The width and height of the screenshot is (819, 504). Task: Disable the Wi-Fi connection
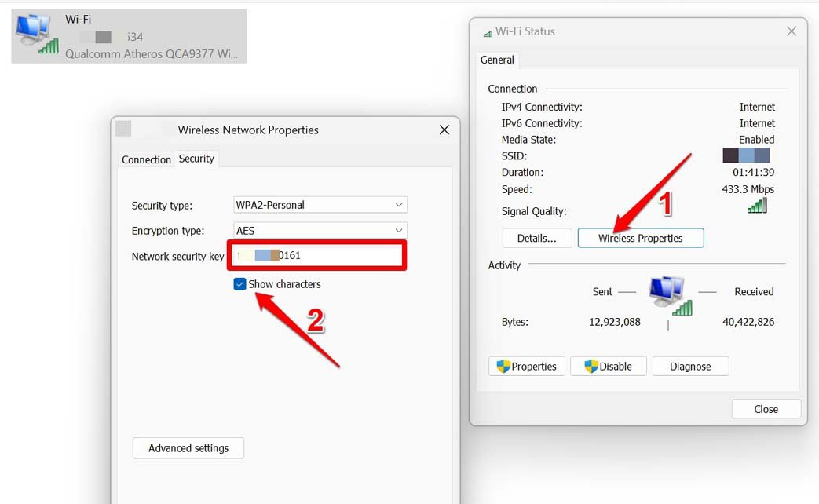609,366
